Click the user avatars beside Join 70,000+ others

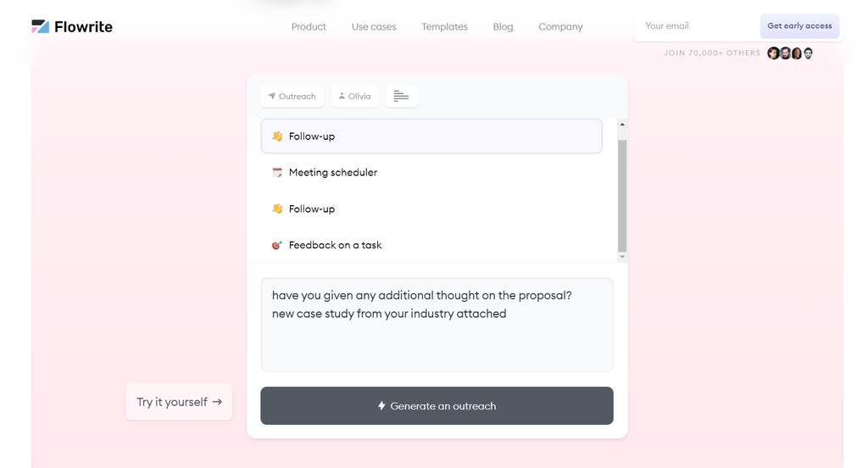790,53
